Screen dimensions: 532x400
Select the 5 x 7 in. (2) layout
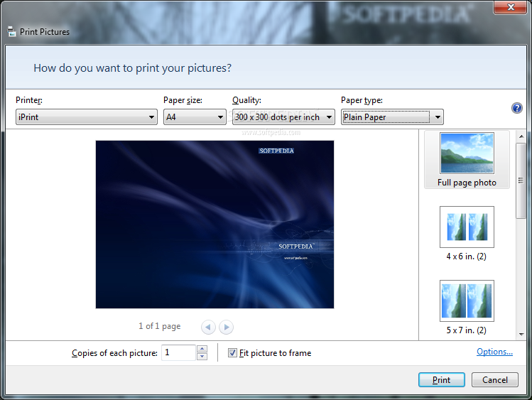point(467,308)
